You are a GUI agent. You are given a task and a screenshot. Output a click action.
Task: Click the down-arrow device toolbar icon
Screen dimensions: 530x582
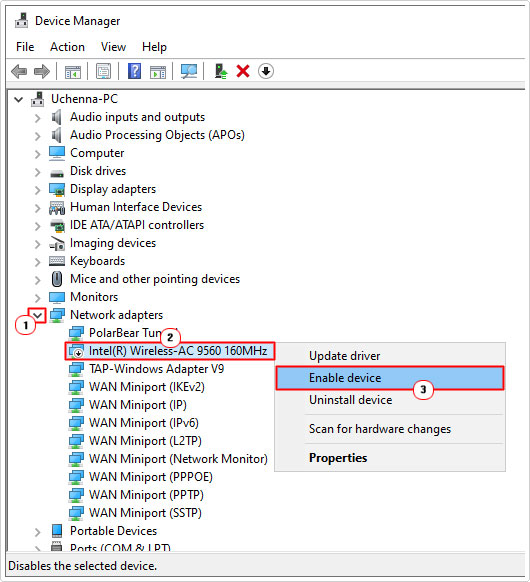pyautogui.click(x=266, y=71)
